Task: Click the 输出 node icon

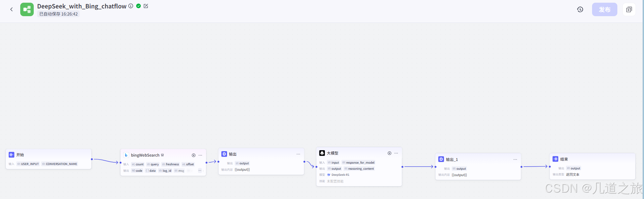Action: [x=224, y=154]
